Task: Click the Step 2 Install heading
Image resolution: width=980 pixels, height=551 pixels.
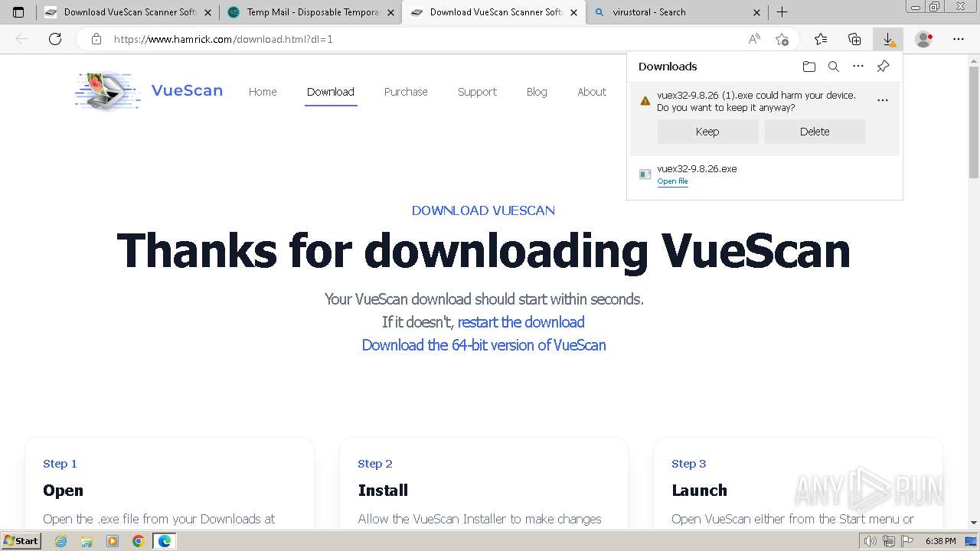Action: point(383,491)
